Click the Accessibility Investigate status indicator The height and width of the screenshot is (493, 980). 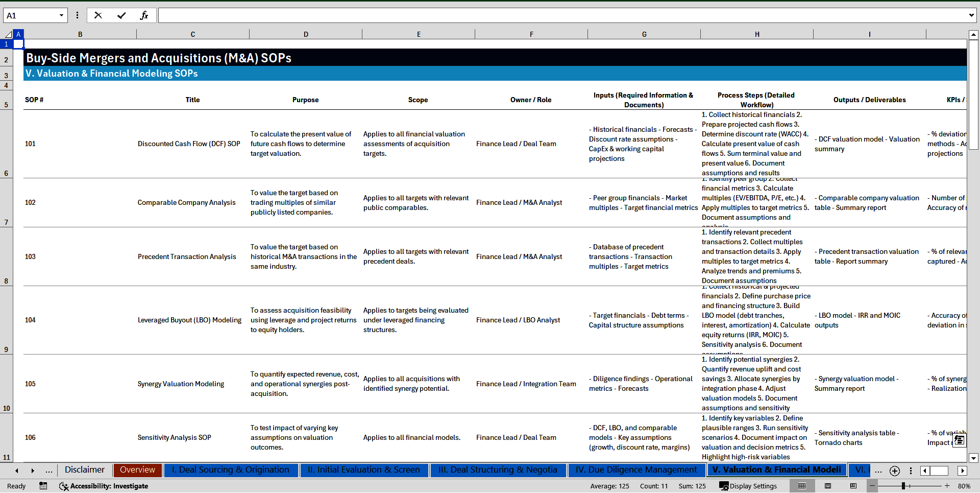click(x=104, y=486)
